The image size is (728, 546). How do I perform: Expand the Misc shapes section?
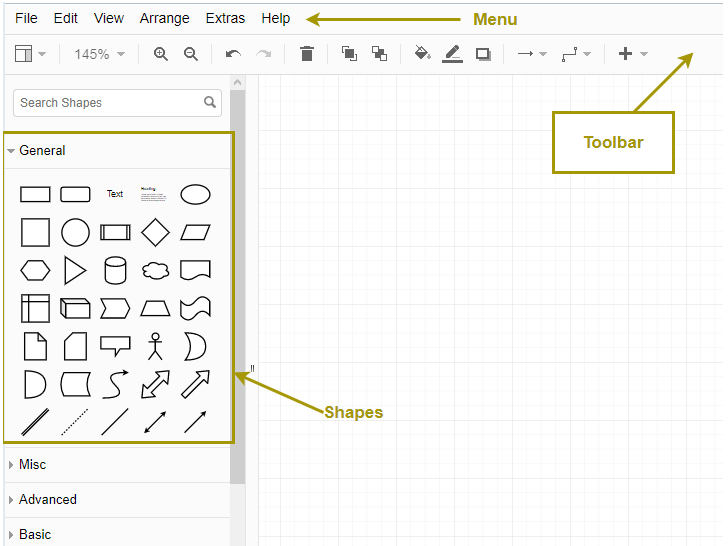(117, 465)
